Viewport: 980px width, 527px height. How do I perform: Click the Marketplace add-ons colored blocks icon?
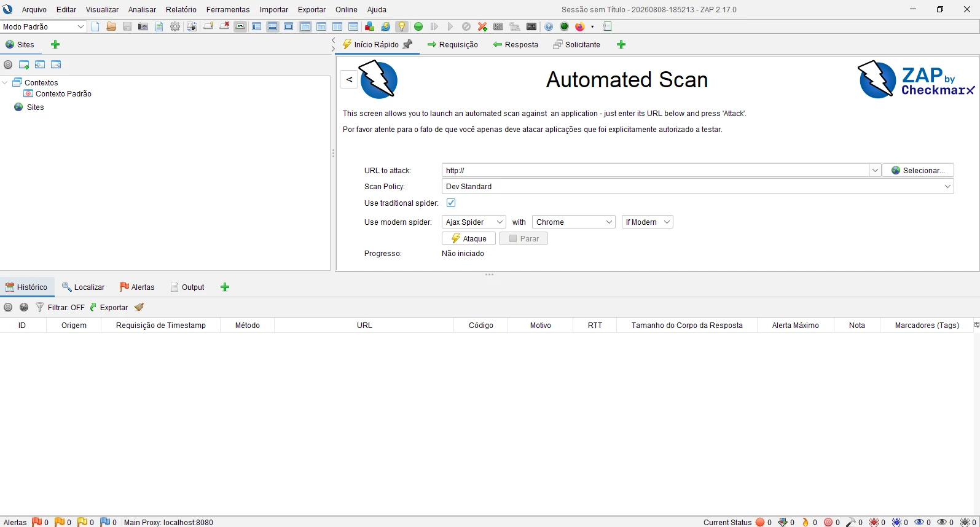point(370,26)
